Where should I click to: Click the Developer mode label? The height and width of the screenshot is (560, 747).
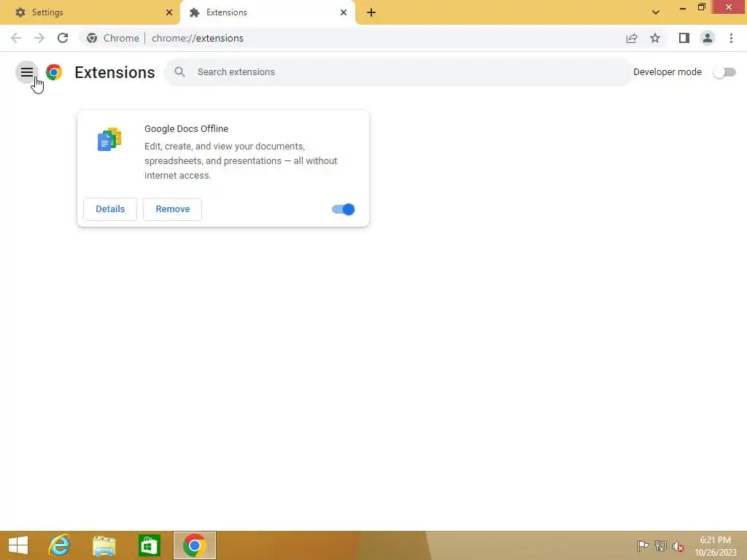point(667,72)
